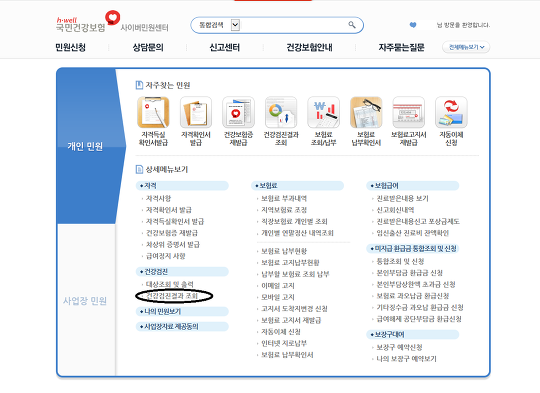Screen dimensions: 540x393
Task: Open the 건강검진결과 조회 chart icon
Action: pyautogui.click(x=281, y=112)
